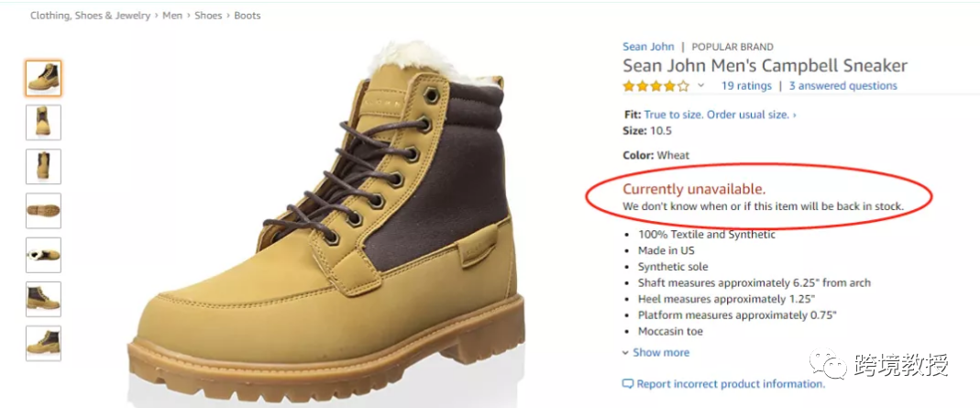The width and height of the screenshot is (980, 408).
Task: Navigate to the Men breadcrumb
Action: (x=172, y=16)
